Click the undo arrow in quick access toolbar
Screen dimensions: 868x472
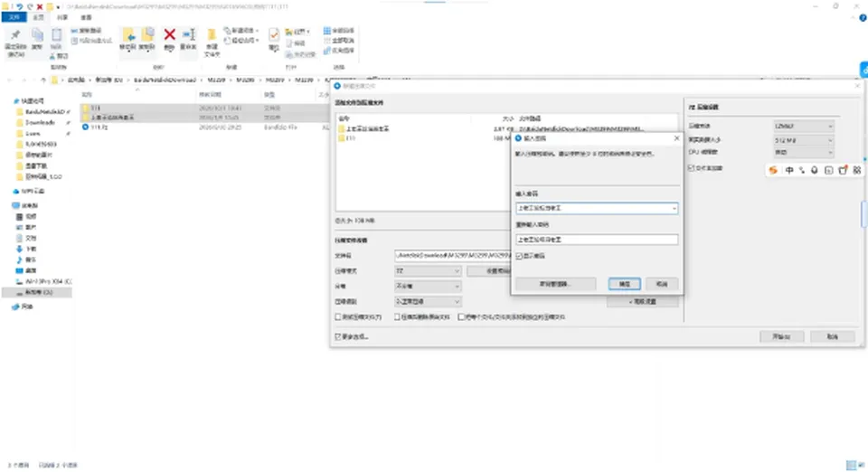coord(19,6)
